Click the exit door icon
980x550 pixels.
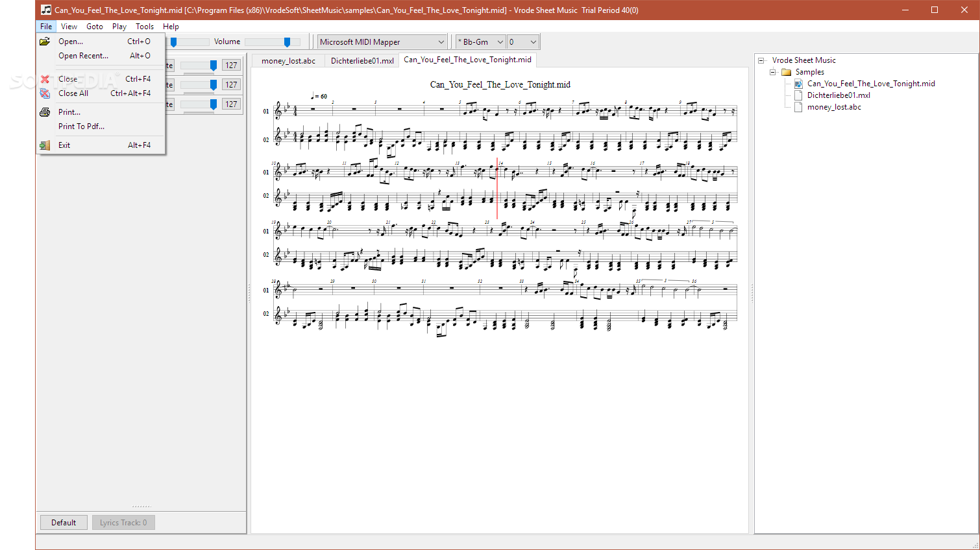pyautogui.click(x=45, y=145)
